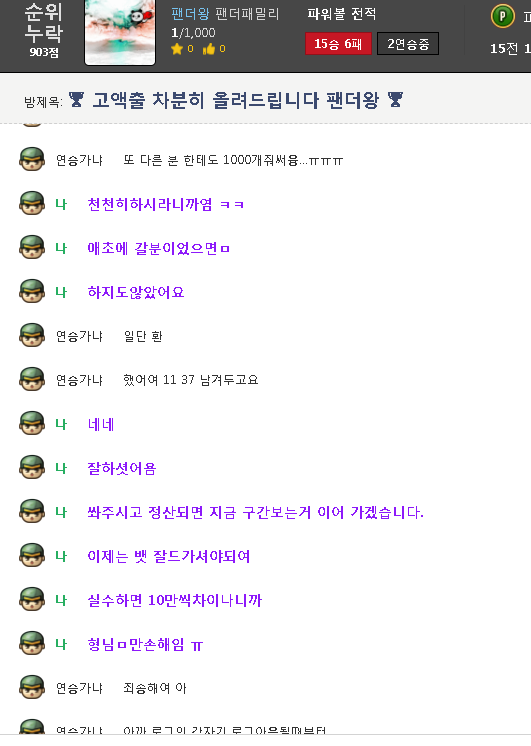Click the 파워볼 전적 heading
The image size is (531, 746).
[x=341, y=14]
